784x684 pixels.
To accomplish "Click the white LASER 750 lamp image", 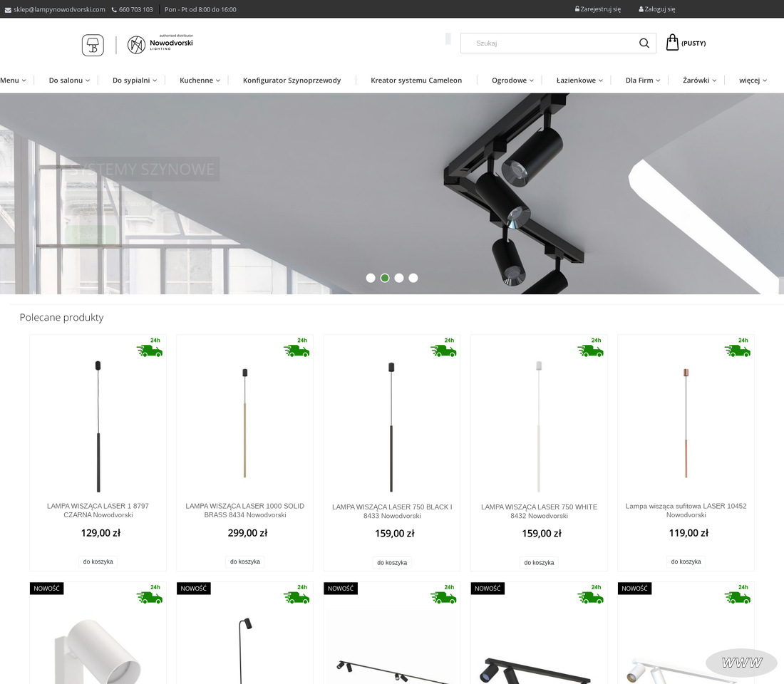I will (x=539, y=426).
